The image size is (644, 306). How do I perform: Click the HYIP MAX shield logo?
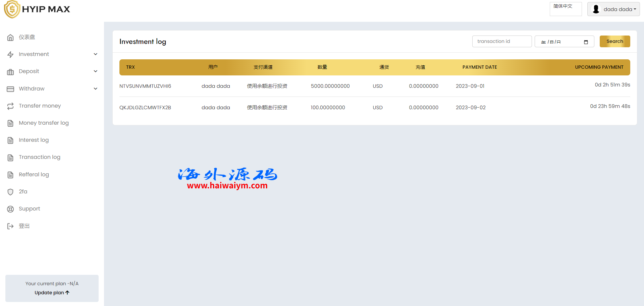tap(12, 9)
